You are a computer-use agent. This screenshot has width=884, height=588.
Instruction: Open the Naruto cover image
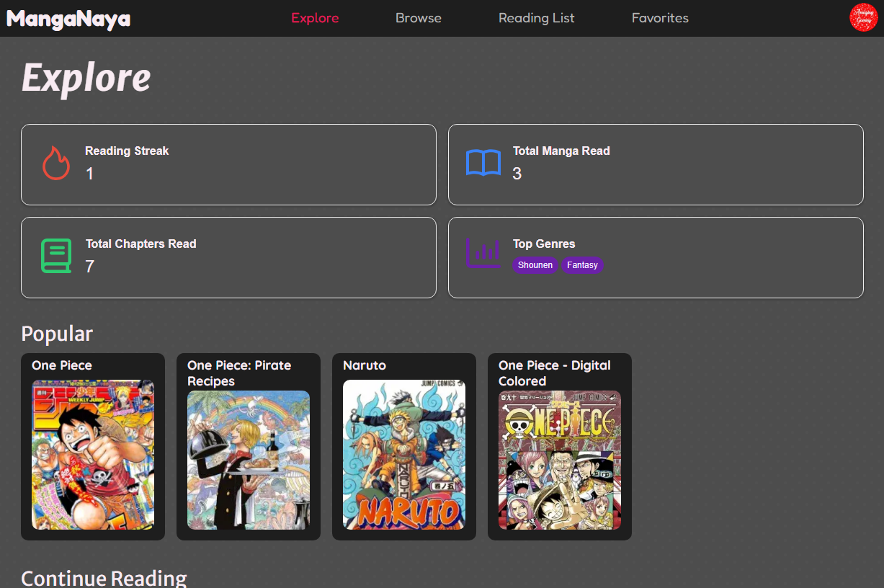(404, 455)
